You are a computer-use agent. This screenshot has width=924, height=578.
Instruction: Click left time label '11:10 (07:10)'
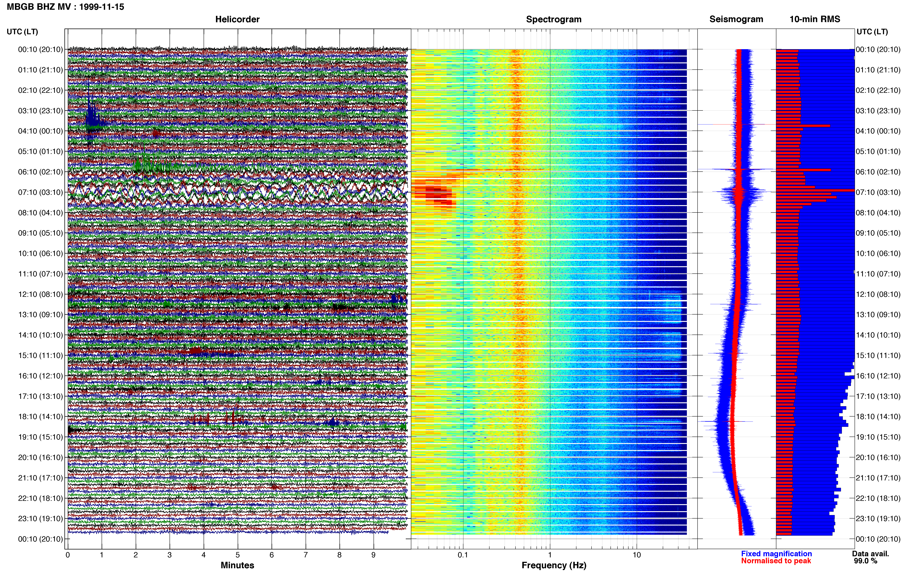pyautogui.click(x=41, y=274)
